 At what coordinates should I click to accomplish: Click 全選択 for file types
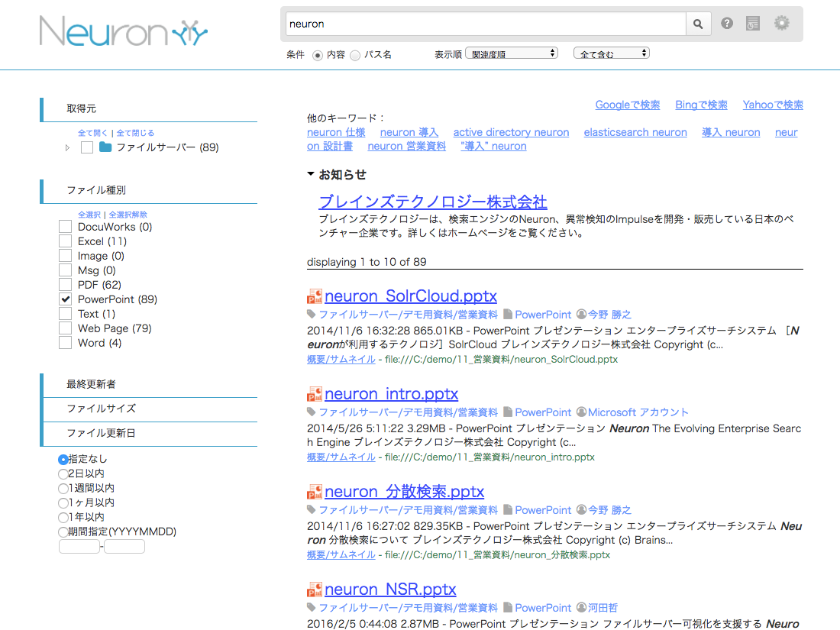coord(89,215)
